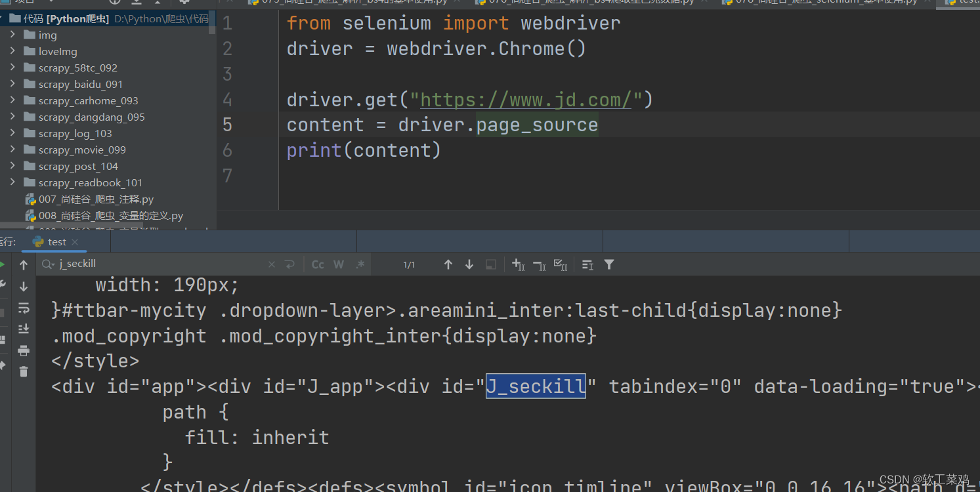Click the '</style>' console output line
This screenshot has height=492, width=980.
pos(95,361)
